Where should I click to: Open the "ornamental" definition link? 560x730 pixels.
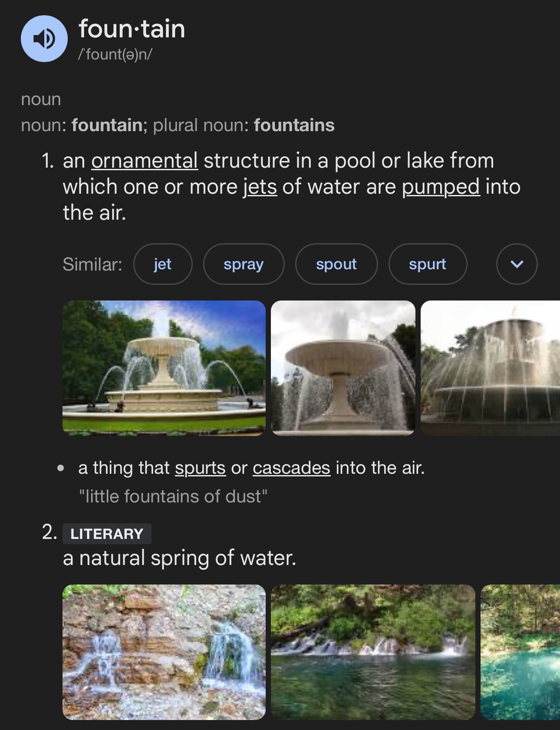tap(145, 161)
